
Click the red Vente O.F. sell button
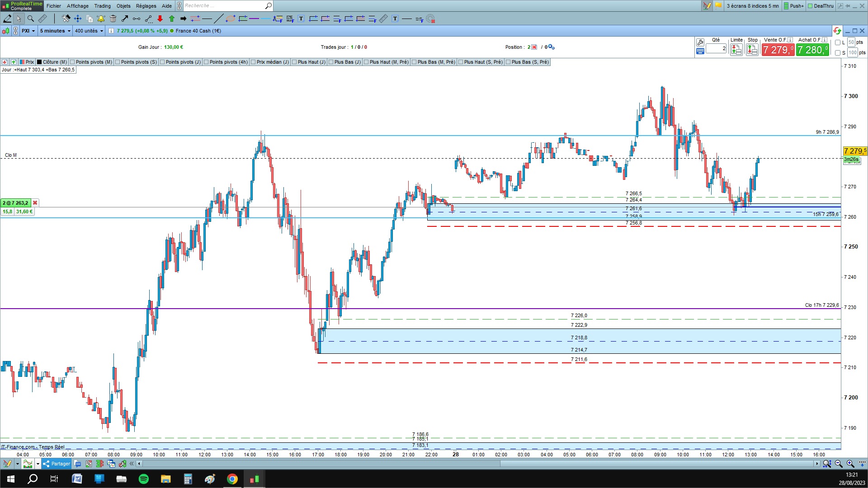(778, 50)
